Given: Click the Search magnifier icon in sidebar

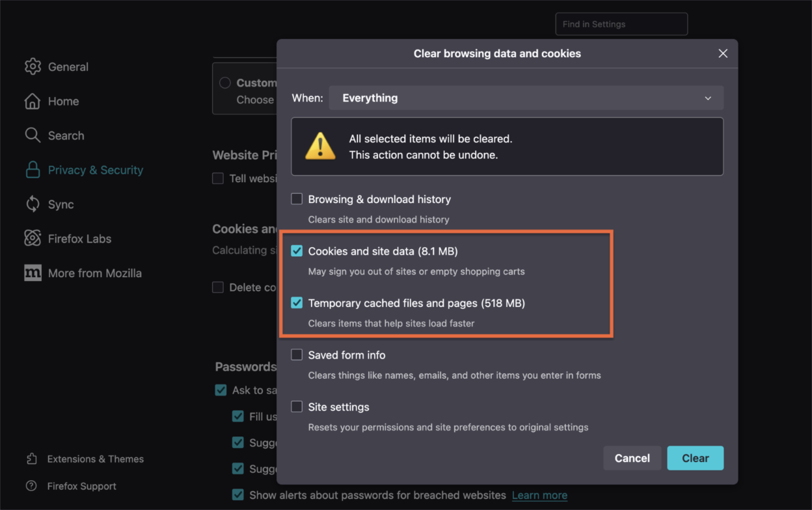Looking at the screenshot, I should click(x=33, y=135).
